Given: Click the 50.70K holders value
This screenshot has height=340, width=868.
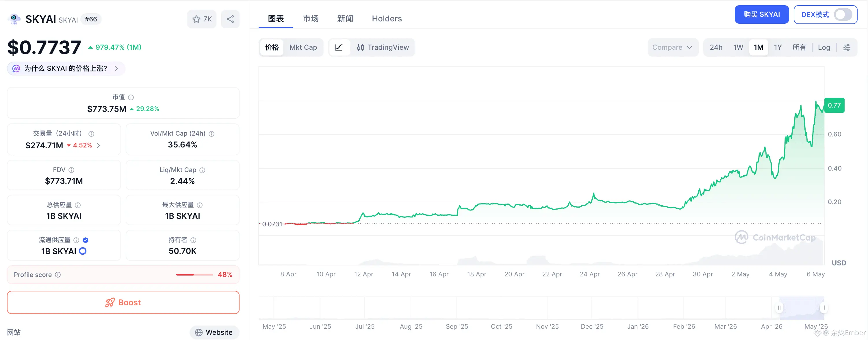Looking at the screenshot, I should [x=182, y=251].
